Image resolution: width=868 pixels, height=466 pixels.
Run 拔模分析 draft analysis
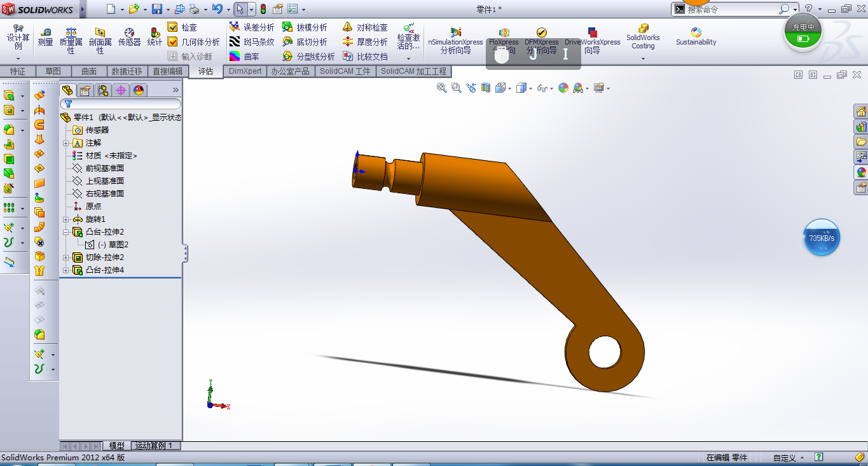click(304, 27)
